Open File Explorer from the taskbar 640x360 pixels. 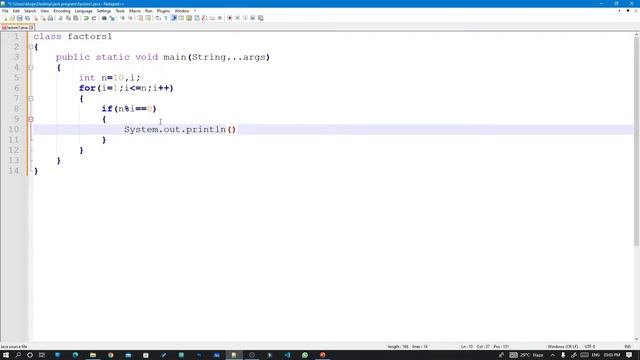tap(93, 355)
